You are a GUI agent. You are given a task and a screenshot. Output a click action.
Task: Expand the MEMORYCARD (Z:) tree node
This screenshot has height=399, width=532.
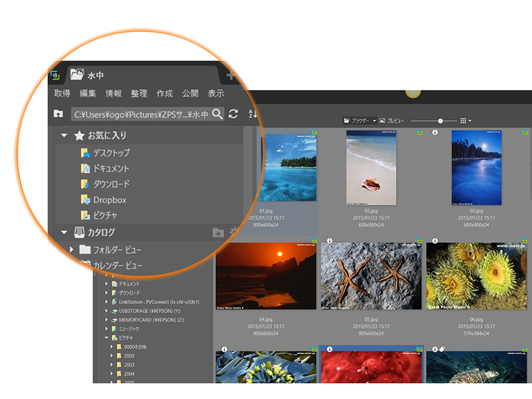[106, 320]
